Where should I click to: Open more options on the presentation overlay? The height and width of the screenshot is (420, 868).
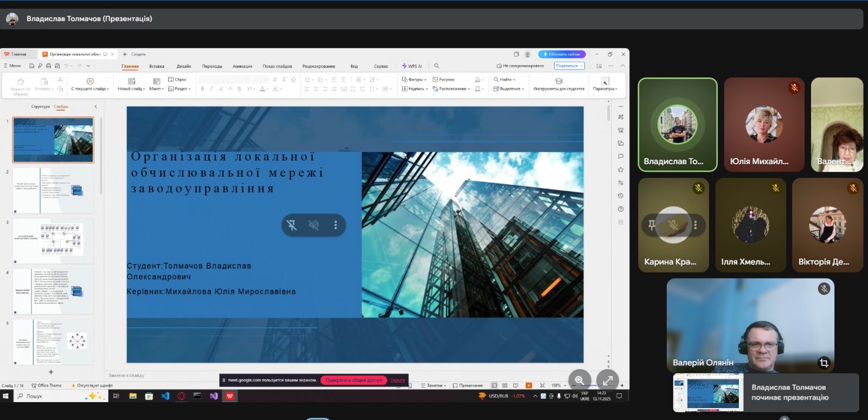pyautogui.click(x=335, y=225)
